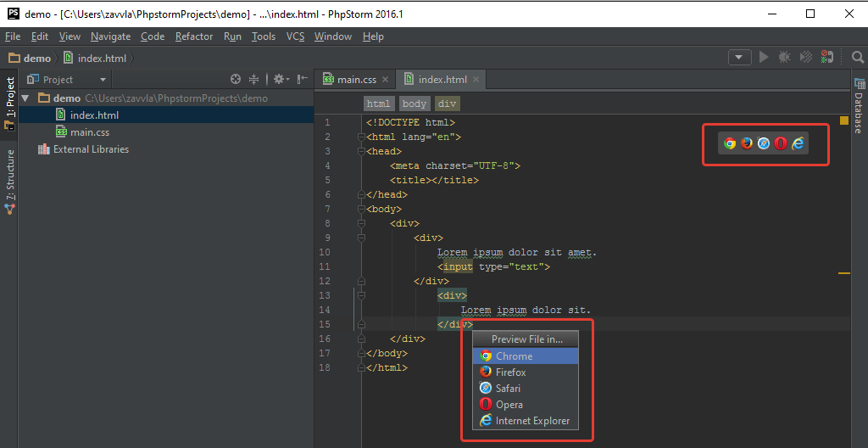Click Scroll from Source target icon
This screenshot has height=448, width=868.
[x=236, y=79]
